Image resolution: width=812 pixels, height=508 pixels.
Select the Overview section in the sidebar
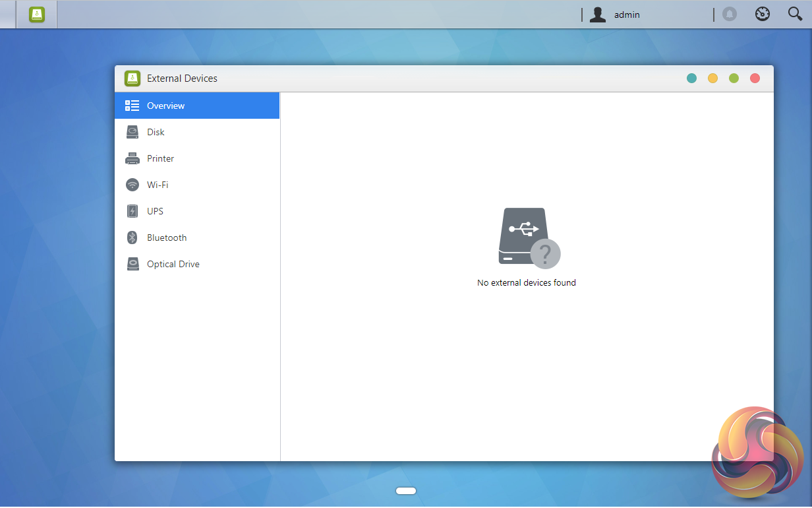pos(197,106)
